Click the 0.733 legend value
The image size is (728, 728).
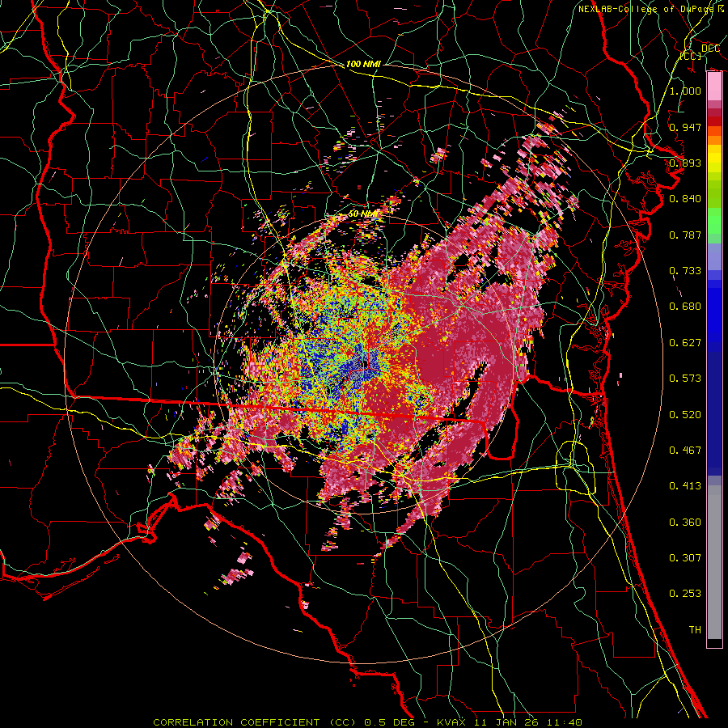point(685,271)
